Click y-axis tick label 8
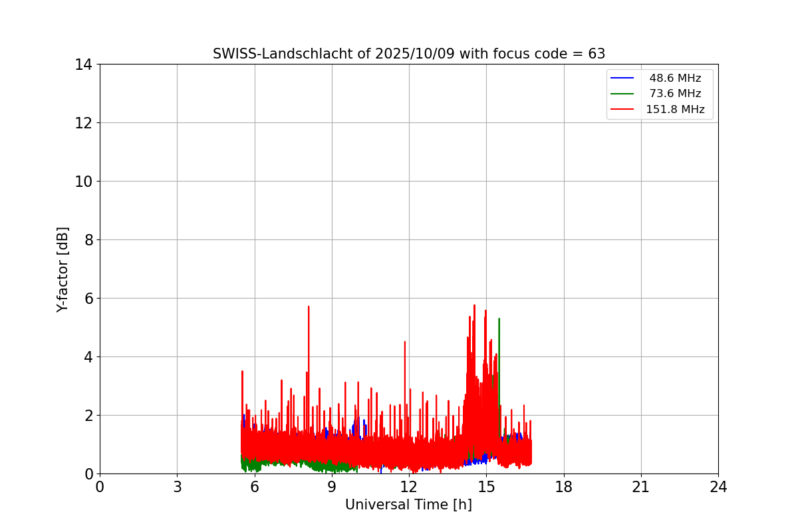The height and width of the screenshot is (532, 798). pos(88,240)
